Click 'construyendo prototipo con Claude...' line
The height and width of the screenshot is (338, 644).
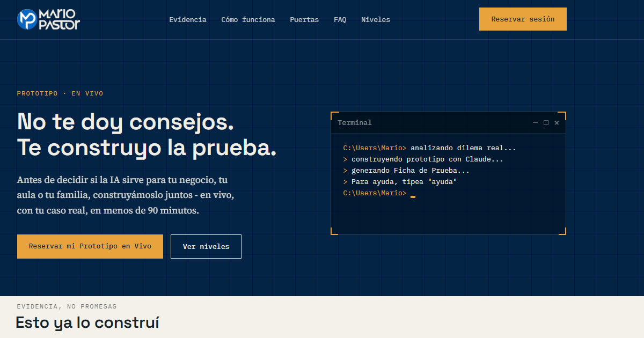tap(423, 159)
